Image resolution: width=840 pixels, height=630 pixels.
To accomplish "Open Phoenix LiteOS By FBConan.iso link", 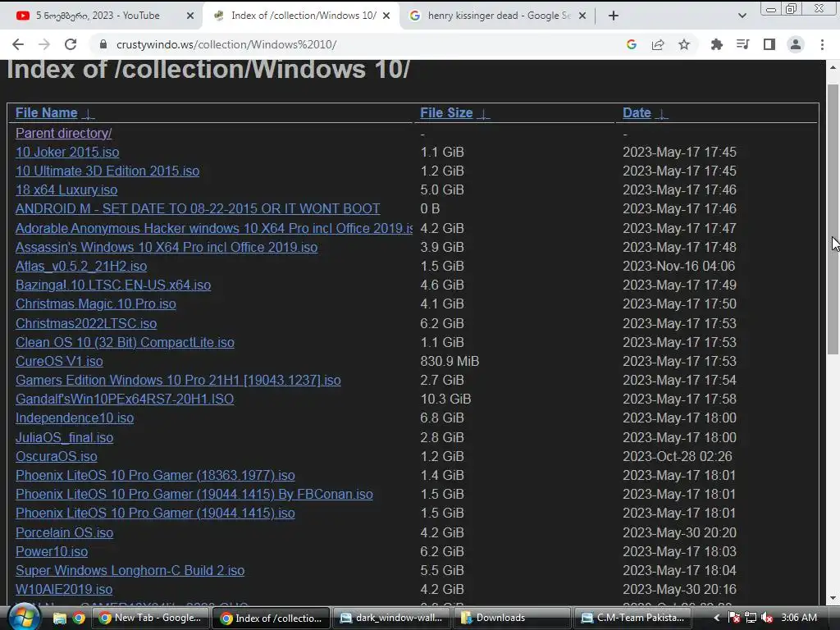I will pos(194,494).
